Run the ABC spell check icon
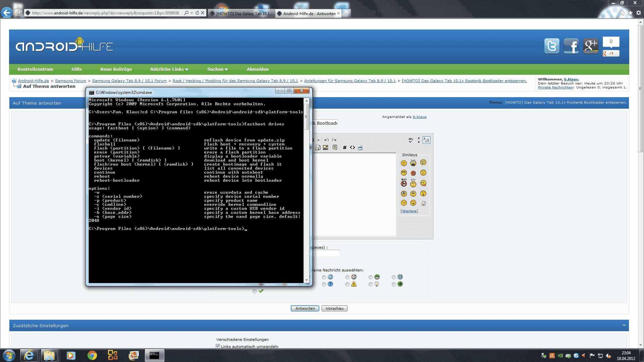 pyautogui.click(x=411, y=140)
